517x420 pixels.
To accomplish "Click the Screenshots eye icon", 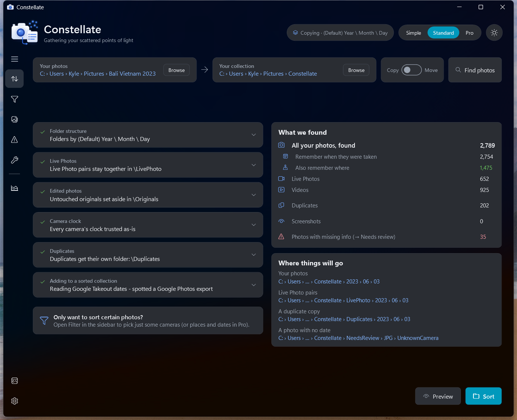I will pyautogui.click(x=281, y=221).
